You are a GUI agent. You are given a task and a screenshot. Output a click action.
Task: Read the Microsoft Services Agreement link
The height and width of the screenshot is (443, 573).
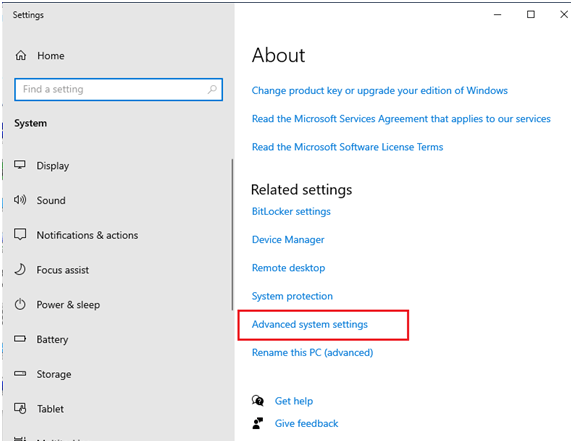click(401, 118)
